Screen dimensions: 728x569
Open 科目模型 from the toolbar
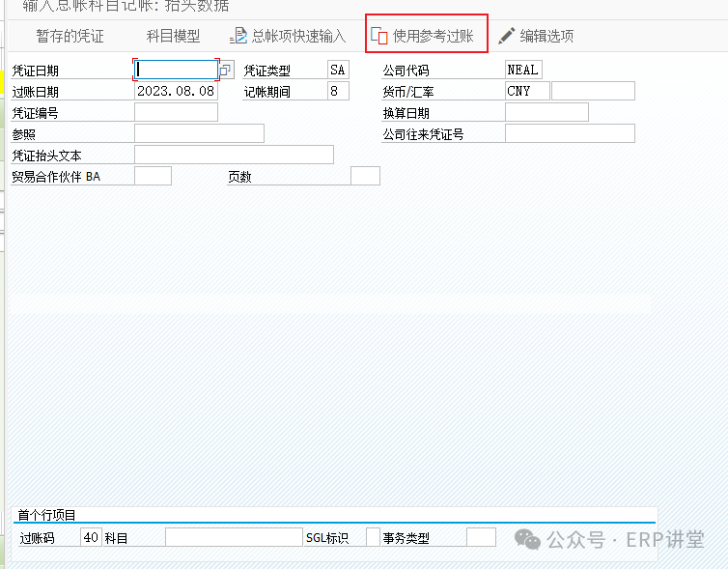click(173, 36)
